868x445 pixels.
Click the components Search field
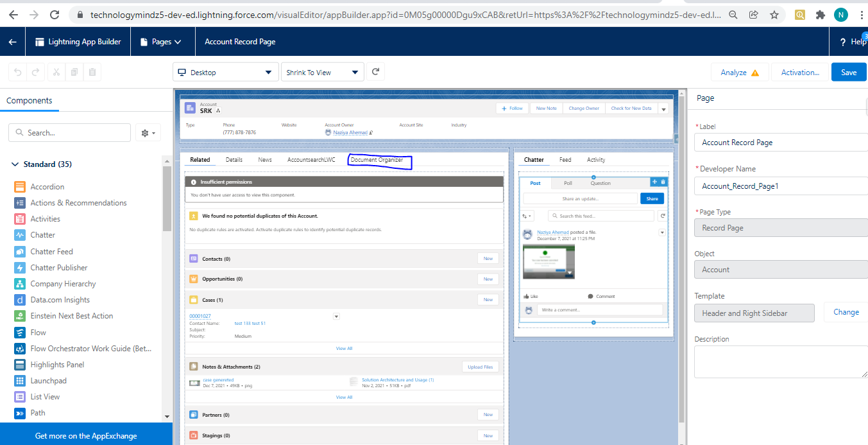click(69, 133)
